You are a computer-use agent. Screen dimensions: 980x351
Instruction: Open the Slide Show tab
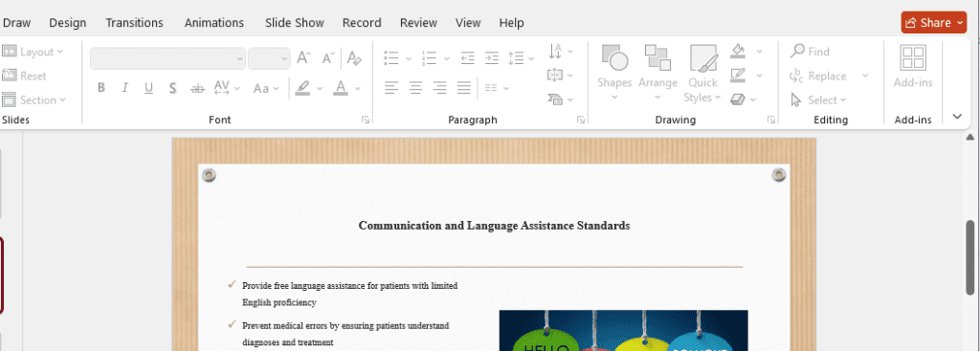[295, 23]
